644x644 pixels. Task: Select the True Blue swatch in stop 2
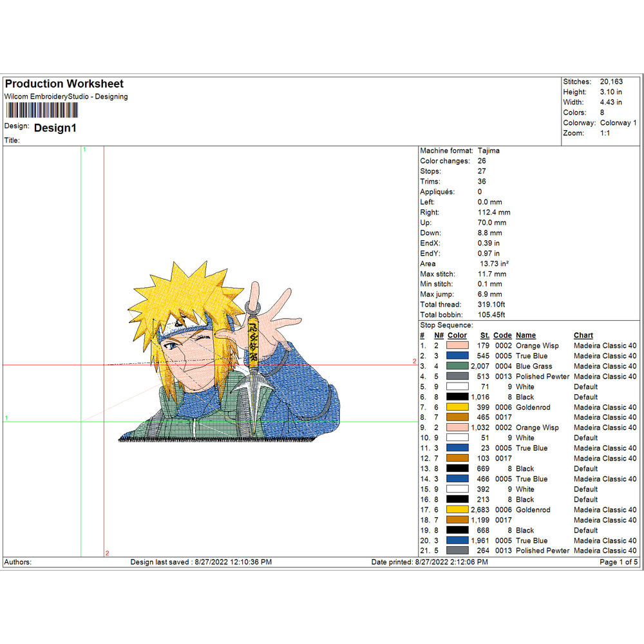458,356
